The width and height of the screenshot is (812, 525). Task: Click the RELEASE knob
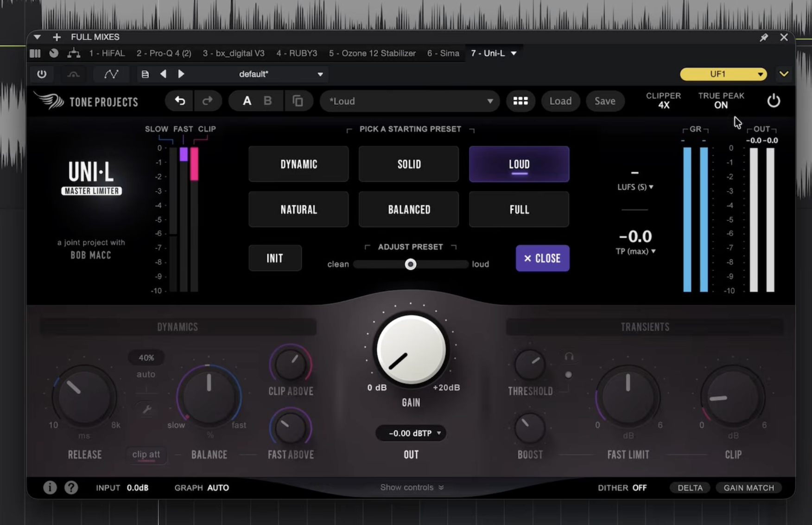[x=84, y=397]
